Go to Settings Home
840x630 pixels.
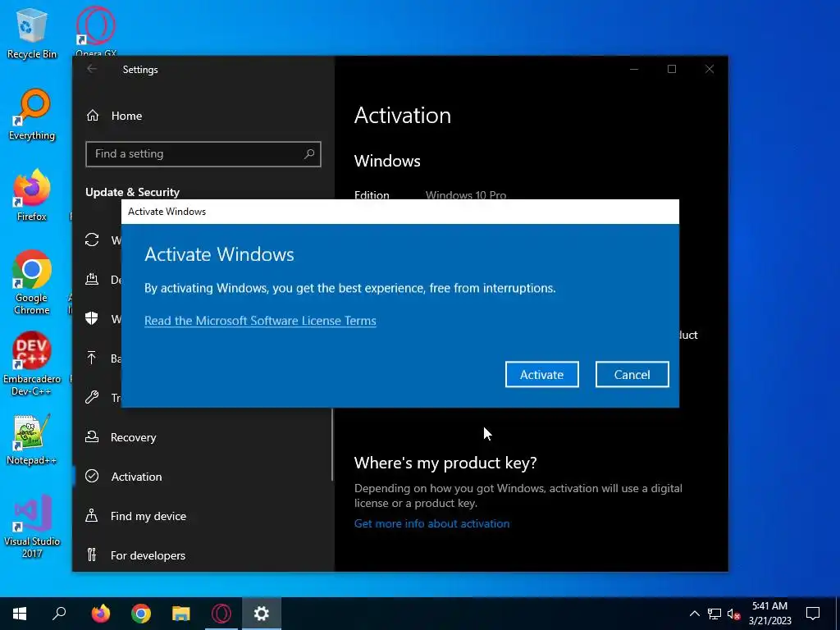pyautogui.click(x=126, y=116)
